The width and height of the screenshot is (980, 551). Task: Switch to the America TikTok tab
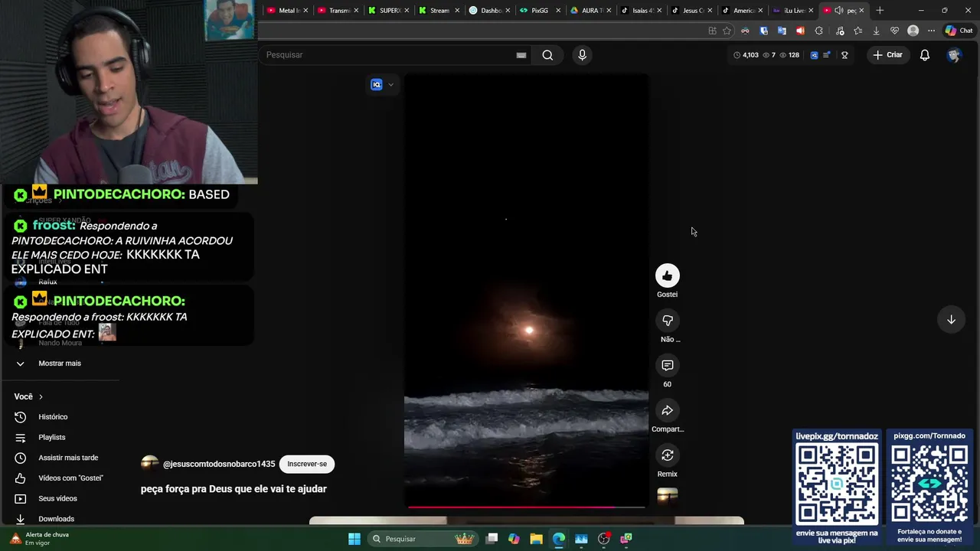tap(743, 11)
